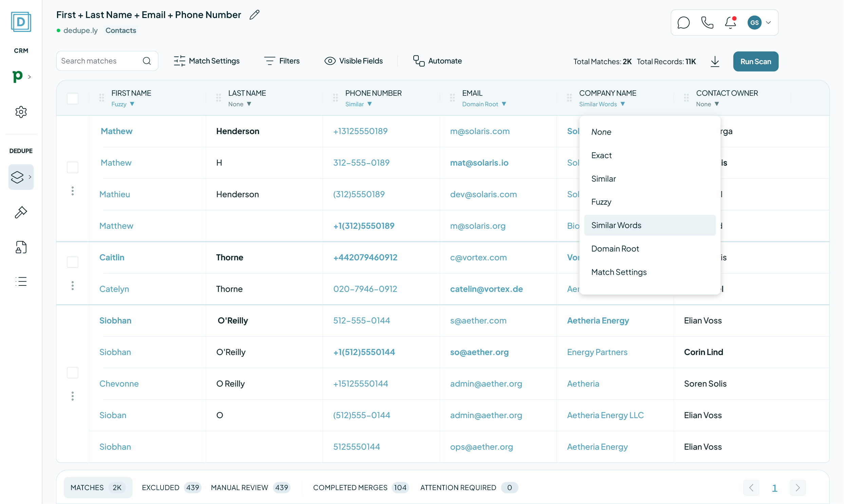Select Exact in match type menu
Screen dimensions: 844x504
coord(650,155)
